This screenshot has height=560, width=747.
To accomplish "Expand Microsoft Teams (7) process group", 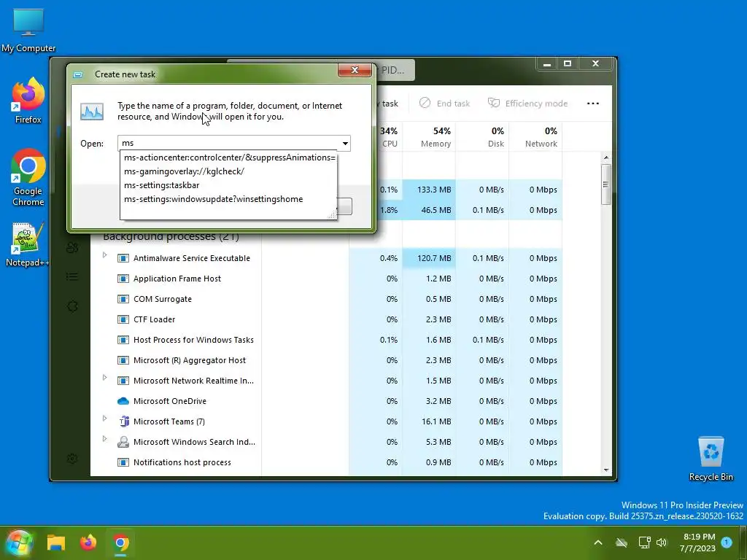I will [x=105, y=419].
